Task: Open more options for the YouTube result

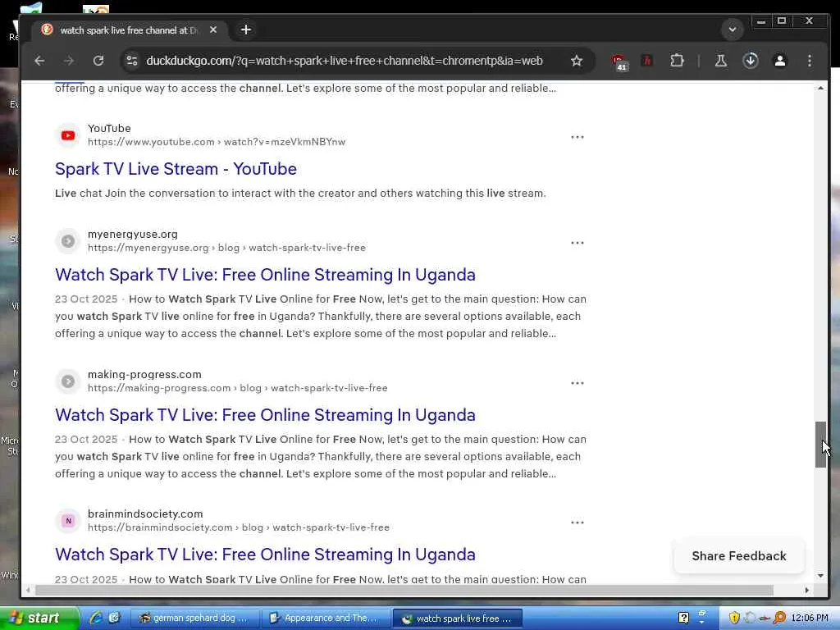Action: point(577,137)
